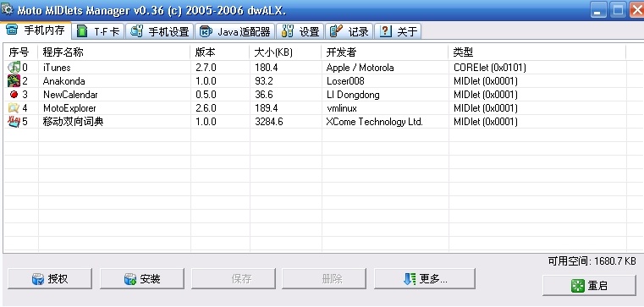Image resolution: width=644 pixels, height=307 pixels.
Task: Click the 可用空间: 1680.7 KB label
Action: 592,261
